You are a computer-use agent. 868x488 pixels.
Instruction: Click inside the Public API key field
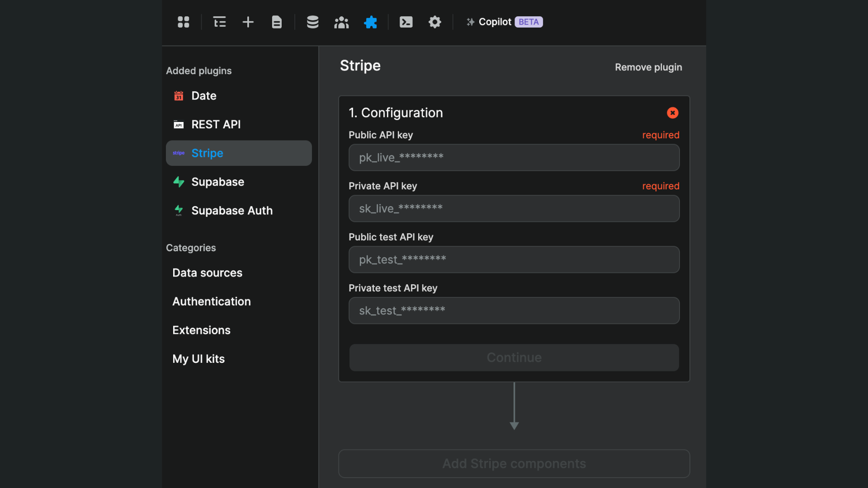(x=514, y=158)
